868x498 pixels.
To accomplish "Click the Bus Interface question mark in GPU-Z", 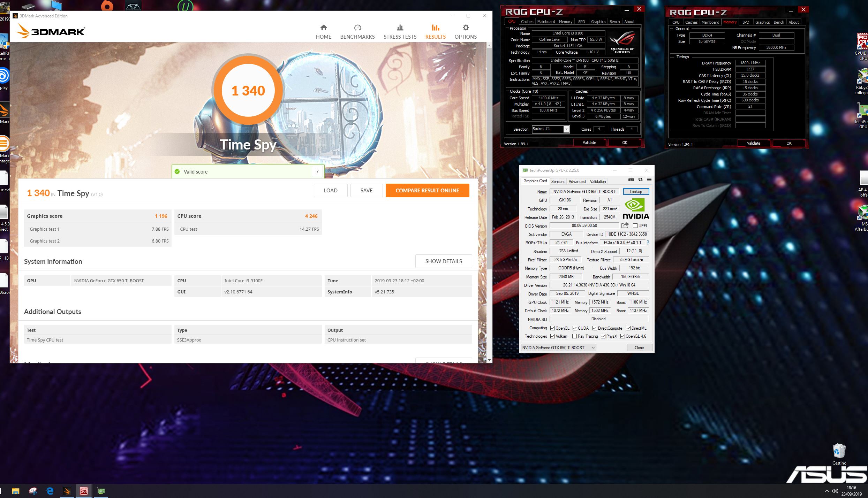I will pyautogui.click(x=648, y=243).
